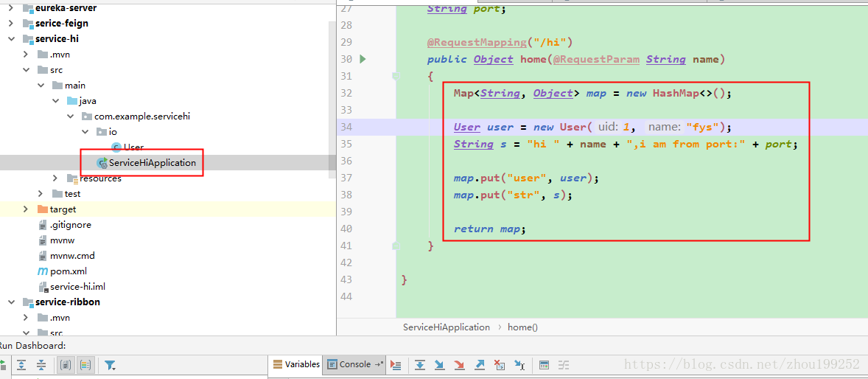Open the Run Dashboard filter dropdown
Screen dimensions: 868x379
coord(111,364)
